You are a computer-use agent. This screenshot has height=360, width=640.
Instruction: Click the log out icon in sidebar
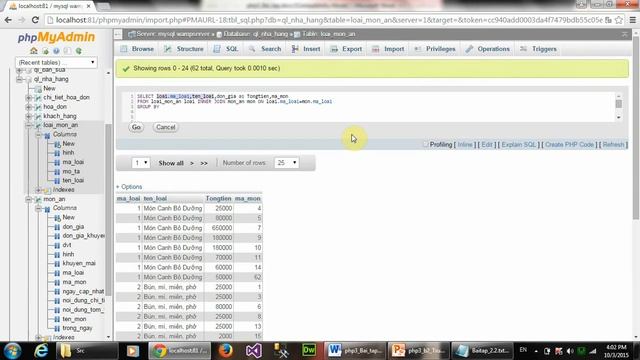[45, 51]
